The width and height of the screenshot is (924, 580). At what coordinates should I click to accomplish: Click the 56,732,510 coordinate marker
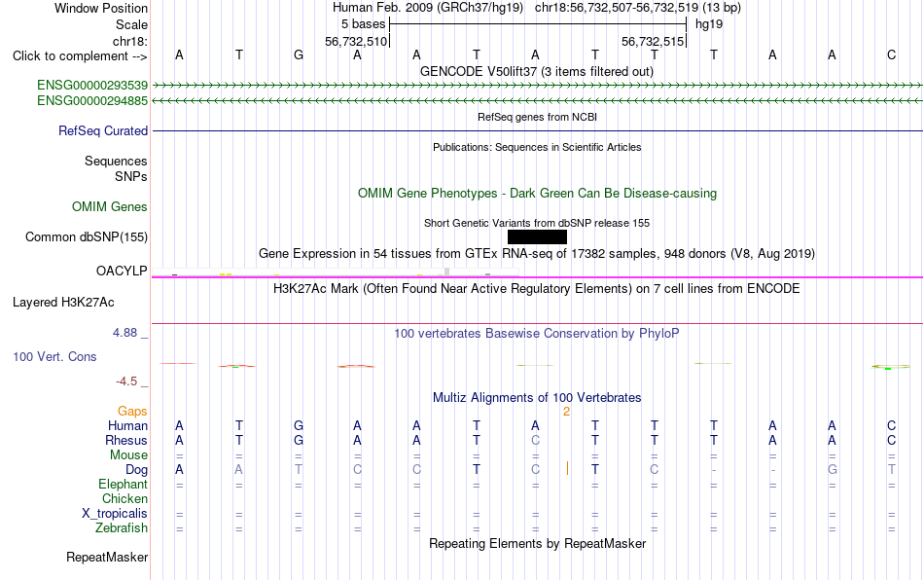click(x=357, y=41)
